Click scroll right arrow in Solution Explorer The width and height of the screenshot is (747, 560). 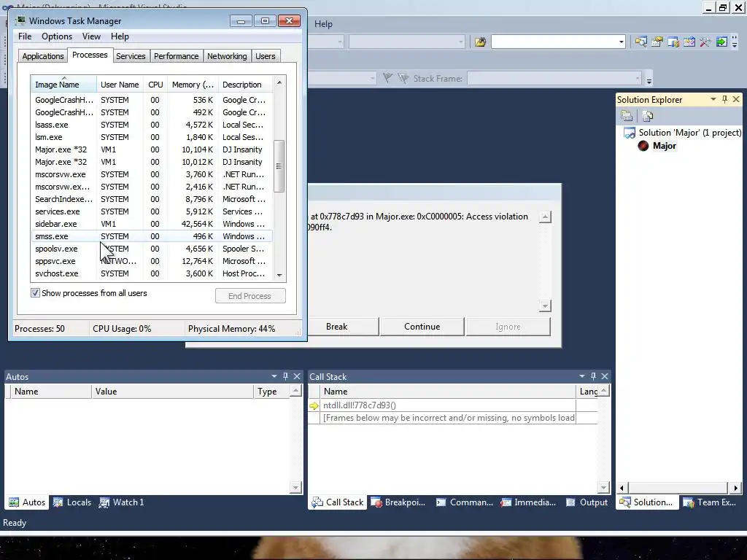(x=736, y=488)
